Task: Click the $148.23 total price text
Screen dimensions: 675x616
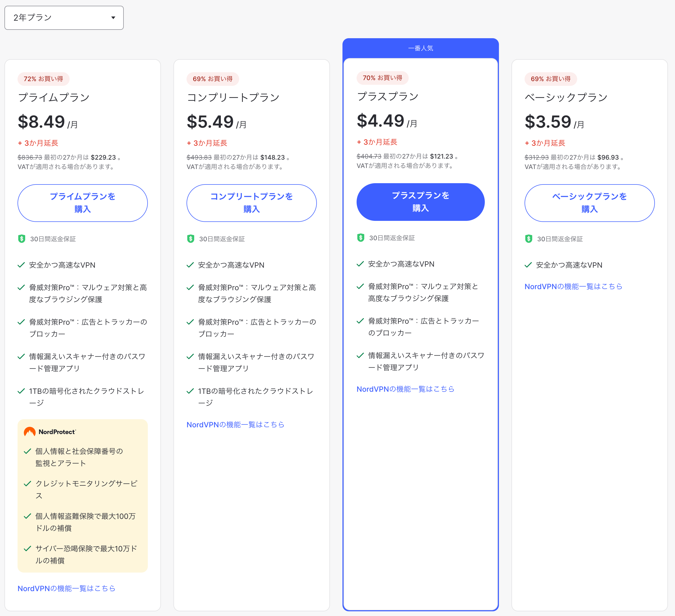Action: pyautogui.click(x=273, y=157)
